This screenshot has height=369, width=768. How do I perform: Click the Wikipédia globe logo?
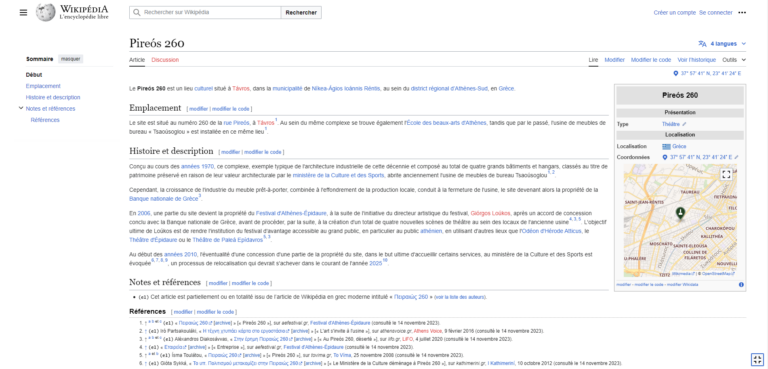[46, 12]
